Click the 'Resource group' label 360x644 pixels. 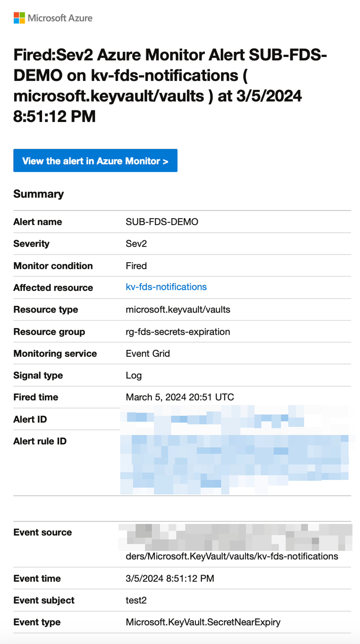coord(49,332)
